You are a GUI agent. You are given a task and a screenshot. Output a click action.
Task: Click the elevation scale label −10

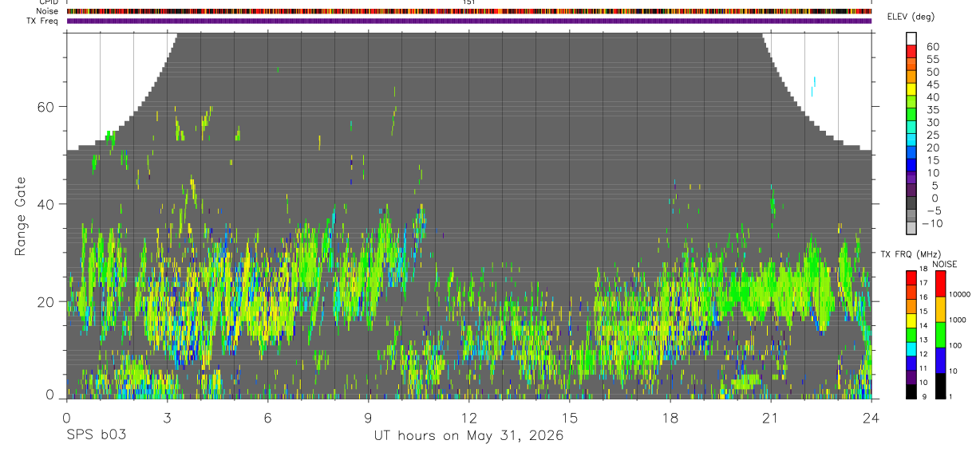point(932,223)
